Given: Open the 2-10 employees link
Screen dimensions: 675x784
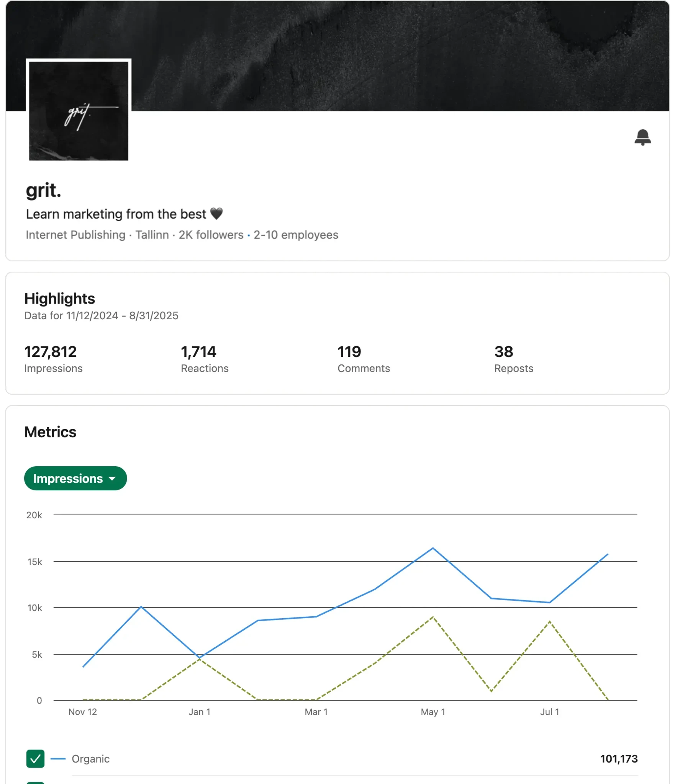Looking at the screenshot, I should [296, 235].
